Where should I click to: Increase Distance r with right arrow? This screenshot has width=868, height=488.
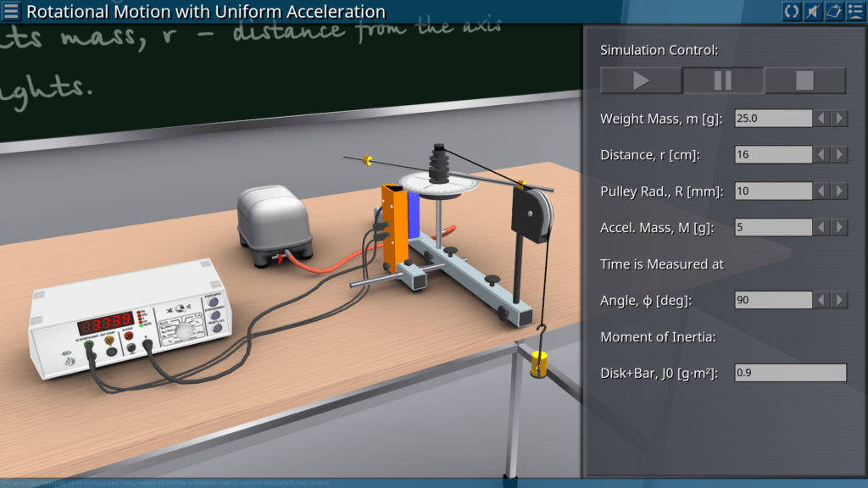click(839, 155)
